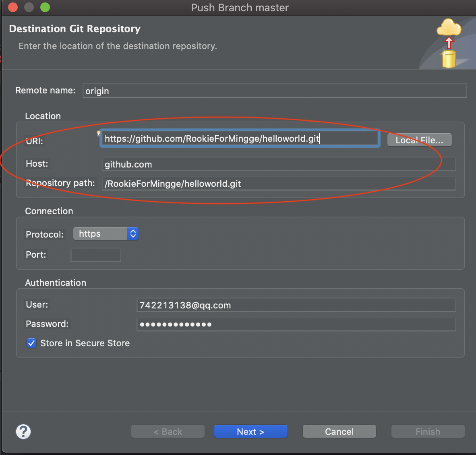476x455 pixels.
Task: Click the content assist lightbulb beside URI
Action: [98, 133]
